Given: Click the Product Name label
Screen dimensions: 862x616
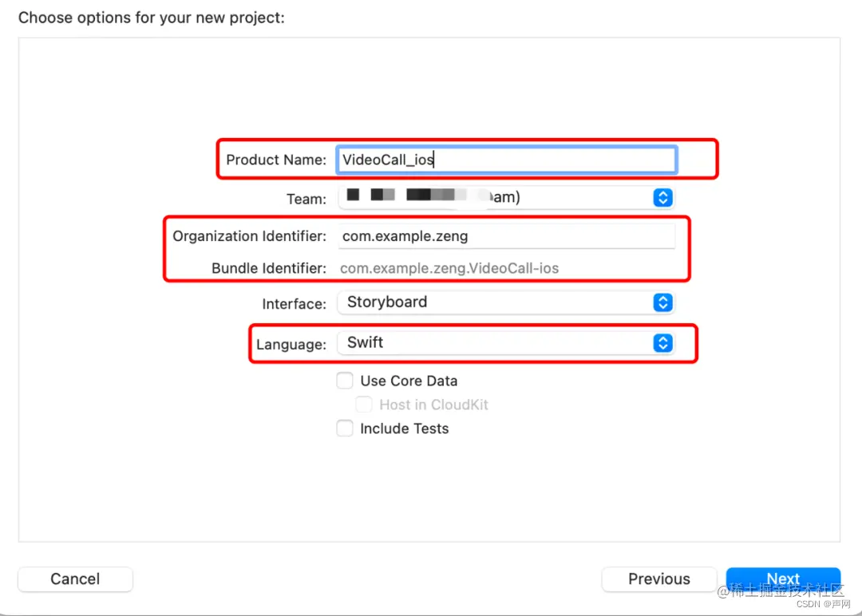Looking at the screenshot, I should click(x=276, y=160).
